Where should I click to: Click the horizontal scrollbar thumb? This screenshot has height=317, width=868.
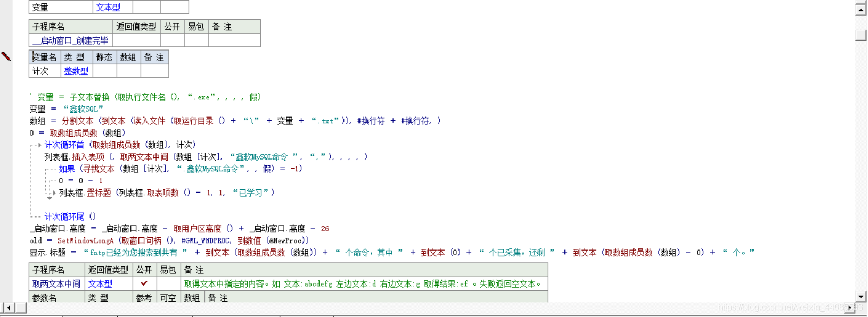pos(21,308)
